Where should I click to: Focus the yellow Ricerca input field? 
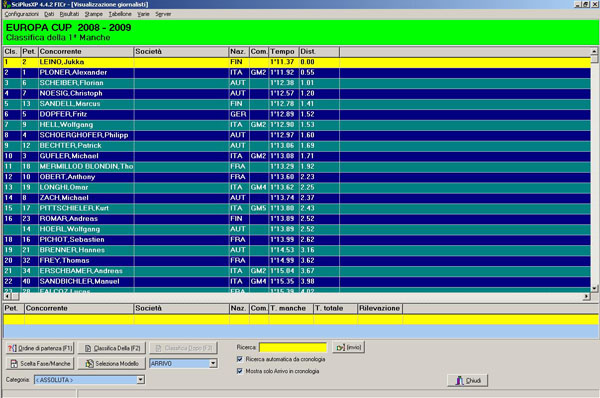(x=293, y=347)
